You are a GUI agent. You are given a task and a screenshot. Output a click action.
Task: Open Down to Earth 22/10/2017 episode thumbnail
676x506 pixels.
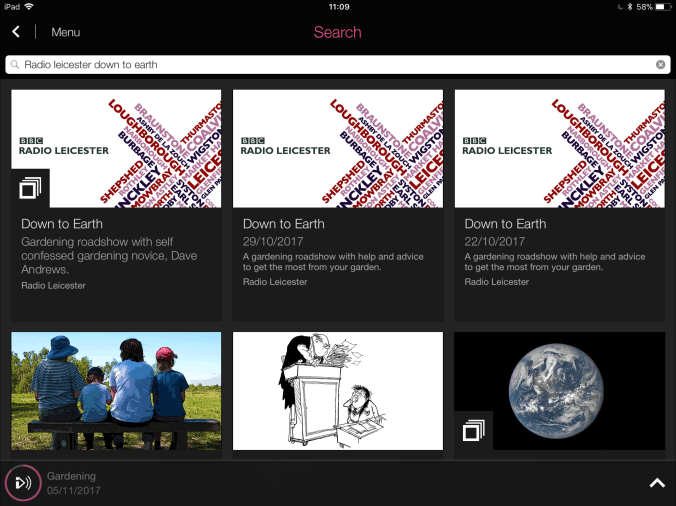[559, 148]
